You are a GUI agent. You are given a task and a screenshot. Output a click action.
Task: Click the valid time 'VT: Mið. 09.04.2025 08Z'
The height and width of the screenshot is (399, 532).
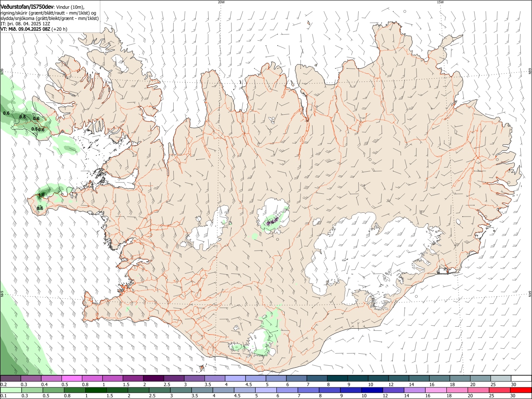25,29
